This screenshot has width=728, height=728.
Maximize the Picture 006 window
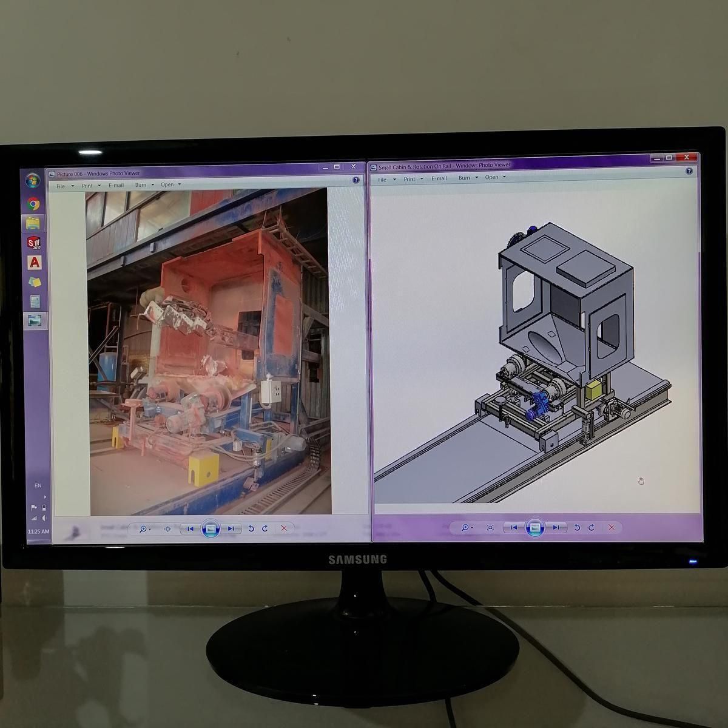point(337,167)
